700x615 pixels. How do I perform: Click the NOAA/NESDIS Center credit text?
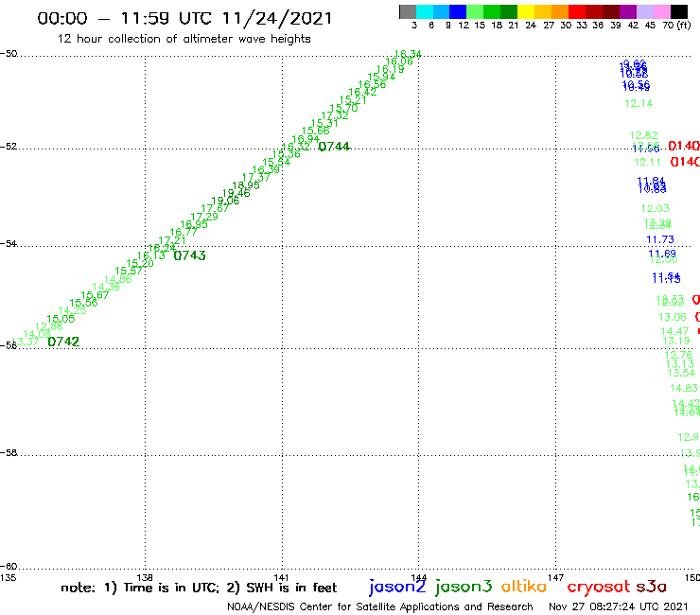(x=380, y=606)
